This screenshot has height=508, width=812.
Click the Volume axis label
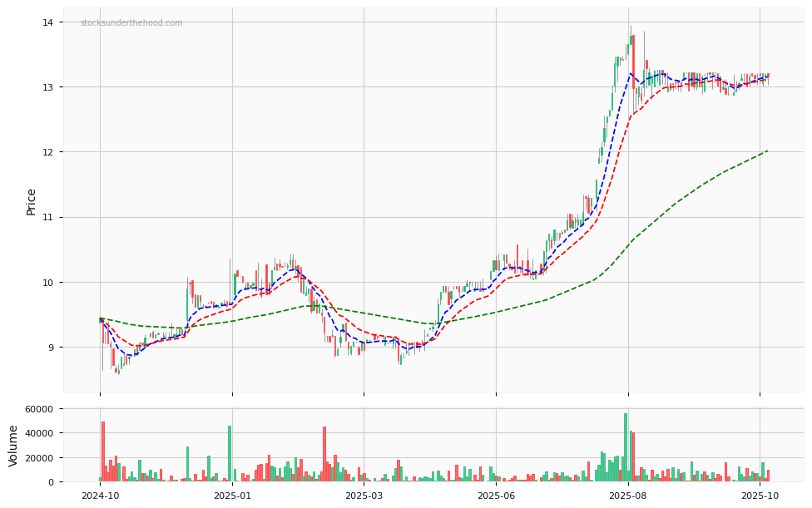(x=13, y=446)
